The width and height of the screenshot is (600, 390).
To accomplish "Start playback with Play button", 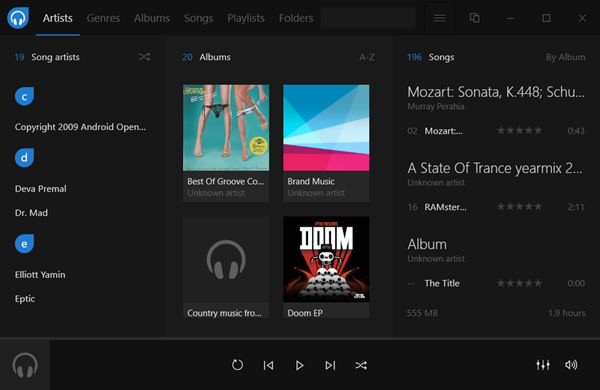I will click(x=299, y=366).
